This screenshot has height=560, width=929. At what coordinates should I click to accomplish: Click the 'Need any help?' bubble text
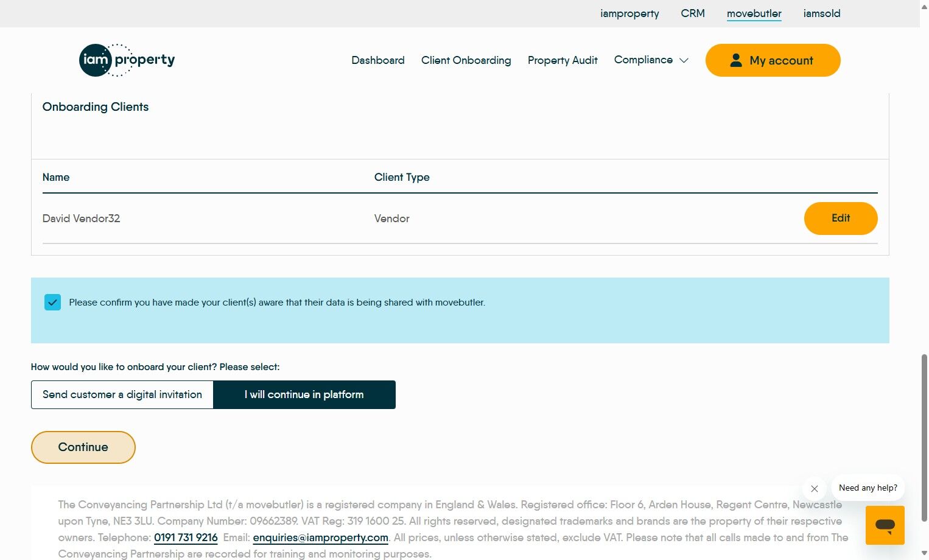[x=868, y=488]
